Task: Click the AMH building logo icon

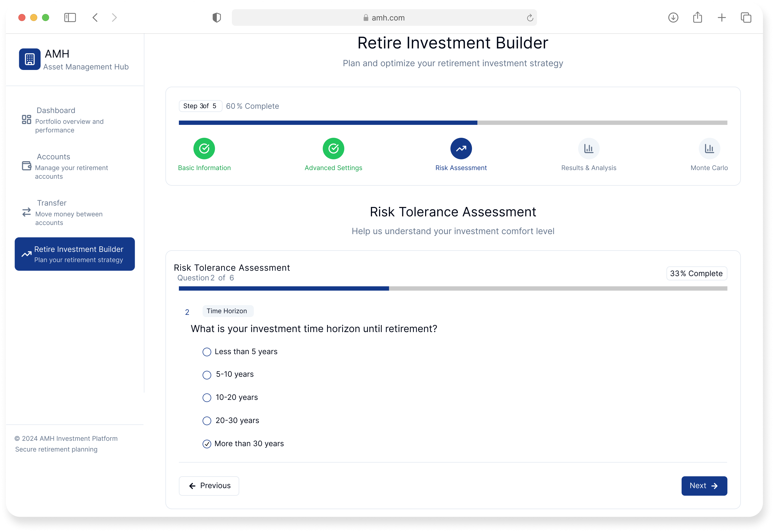Action: (30, 59)
